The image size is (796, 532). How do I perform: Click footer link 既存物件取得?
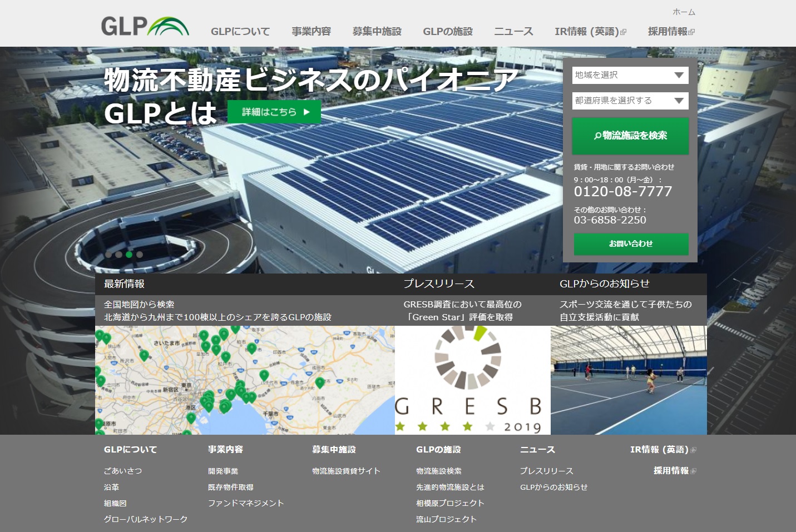(231, 487)
